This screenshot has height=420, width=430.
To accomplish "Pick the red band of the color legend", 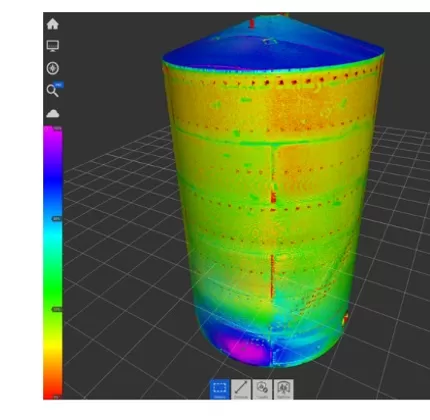I will 53,387.
